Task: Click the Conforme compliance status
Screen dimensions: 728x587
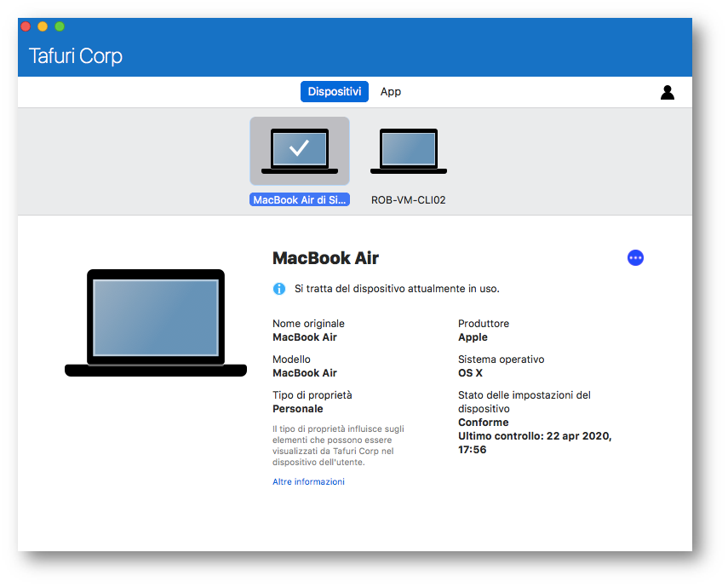Action: (x=484, y=422)
